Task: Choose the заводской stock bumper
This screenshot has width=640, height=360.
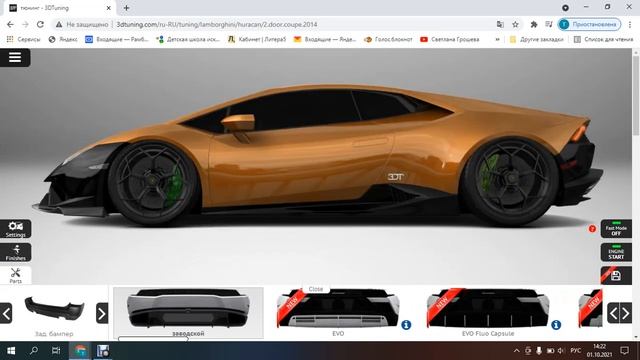Action: pyautogui.click(x=188, y=313)
